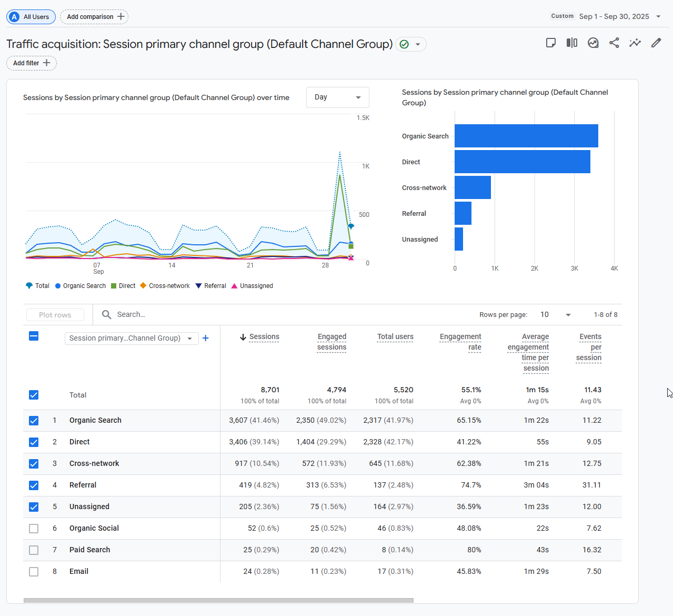Click the table Search input field
The image size is (673, 616).
[210, 315]
